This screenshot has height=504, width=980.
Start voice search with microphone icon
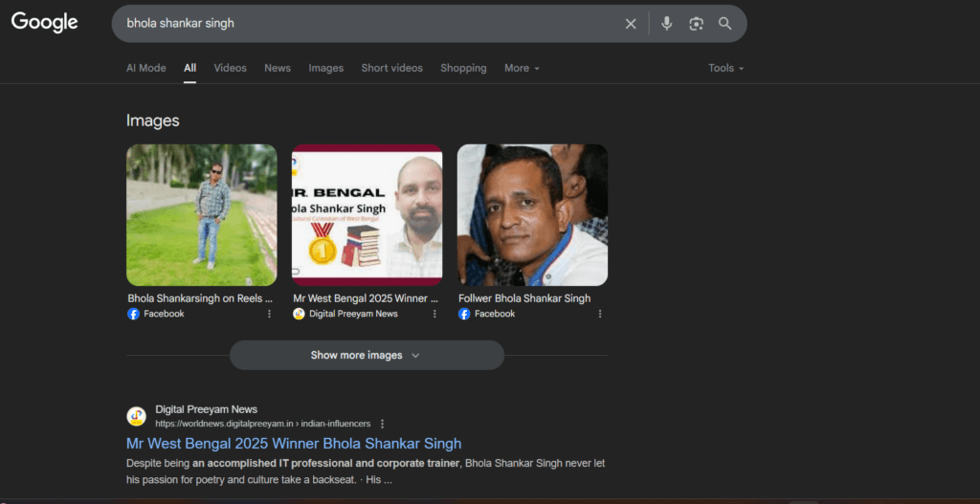pos(667,24)
